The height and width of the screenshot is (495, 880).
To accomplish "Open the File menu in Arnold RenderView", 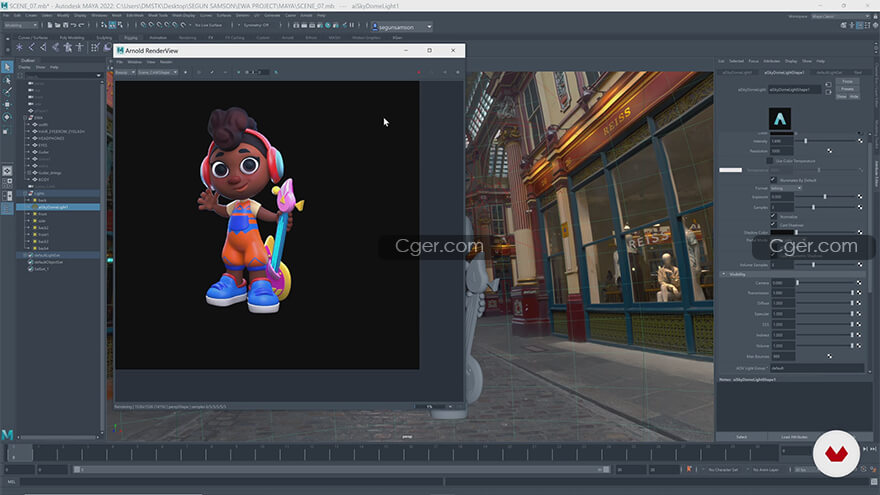I will [119, 62].
